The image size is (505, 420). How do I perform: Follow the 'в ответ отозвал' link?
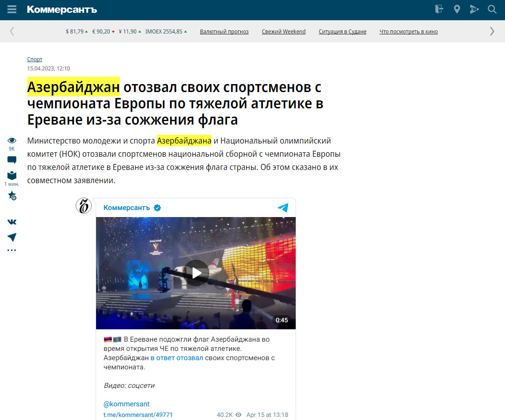(177, 358)
